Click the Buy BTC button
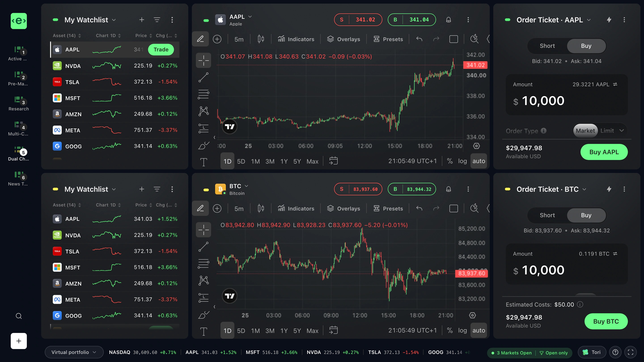The image size is (644, 362). [x=606, y=321]
